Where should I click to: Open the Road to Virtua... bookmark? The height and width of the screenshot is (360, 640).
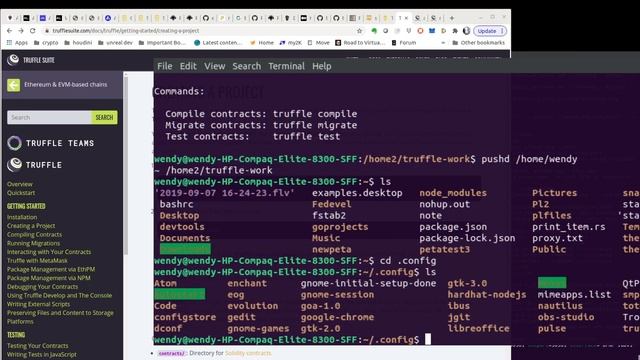pyautogui.click(x=360, y=42)
